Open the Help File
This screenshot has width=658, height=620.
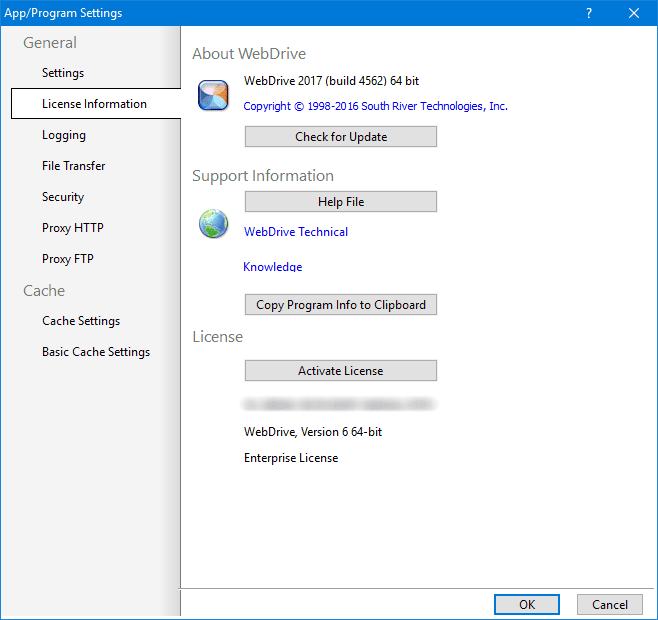(x=341, y=202)
